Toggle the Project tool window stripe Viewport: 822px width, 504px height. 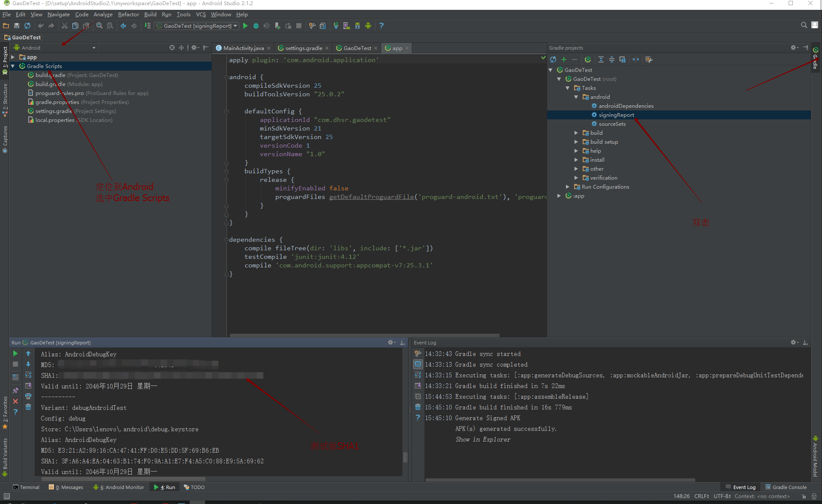click(5, 60)
